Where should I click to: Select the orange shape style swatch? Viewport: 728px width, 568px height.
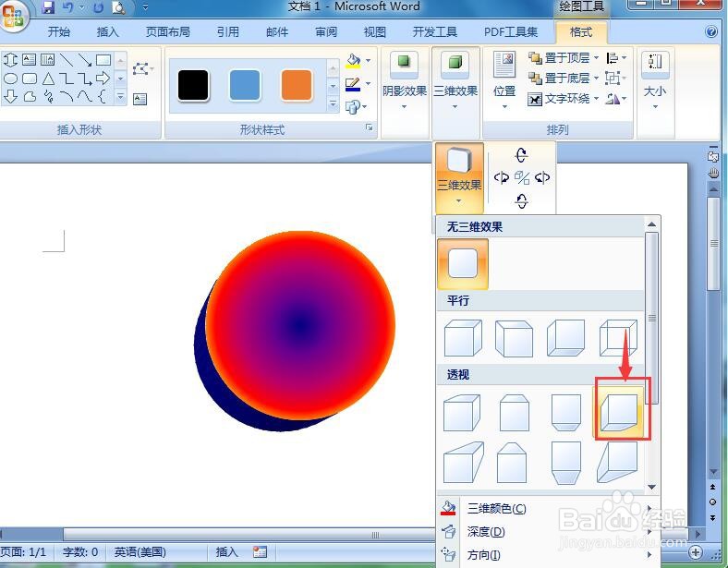click(x=297, y=85)
